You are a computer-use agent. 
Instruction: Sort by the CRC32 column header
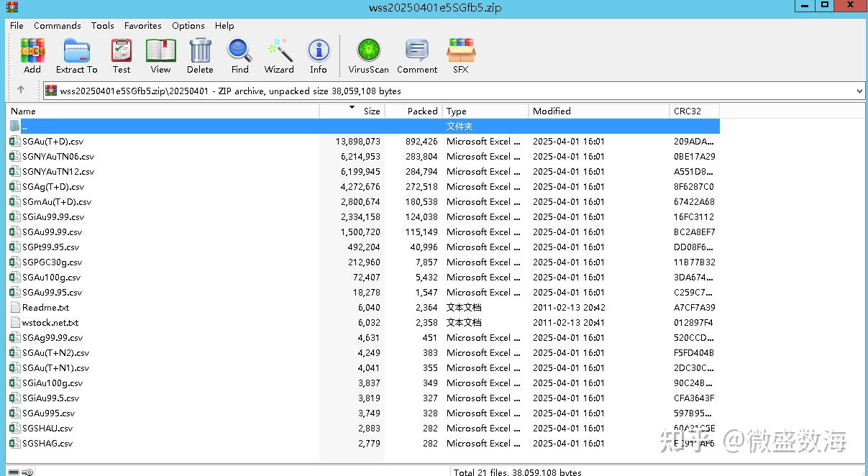point(695,111)
